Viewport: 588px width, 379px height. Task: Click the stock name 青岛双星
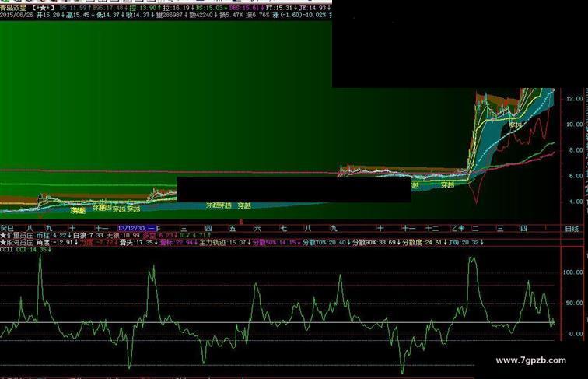[x=13, y=8]
